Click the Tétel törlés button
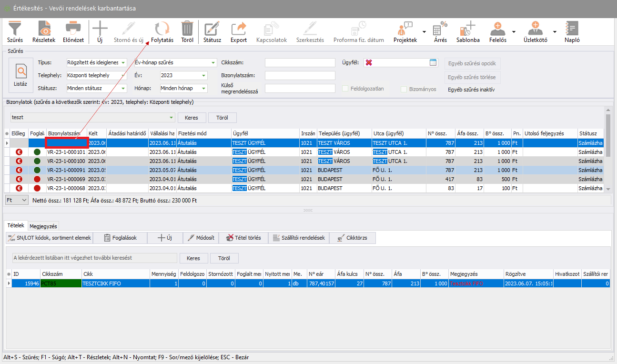The width and height of the screenshot is (617, 364). point(243,238)
